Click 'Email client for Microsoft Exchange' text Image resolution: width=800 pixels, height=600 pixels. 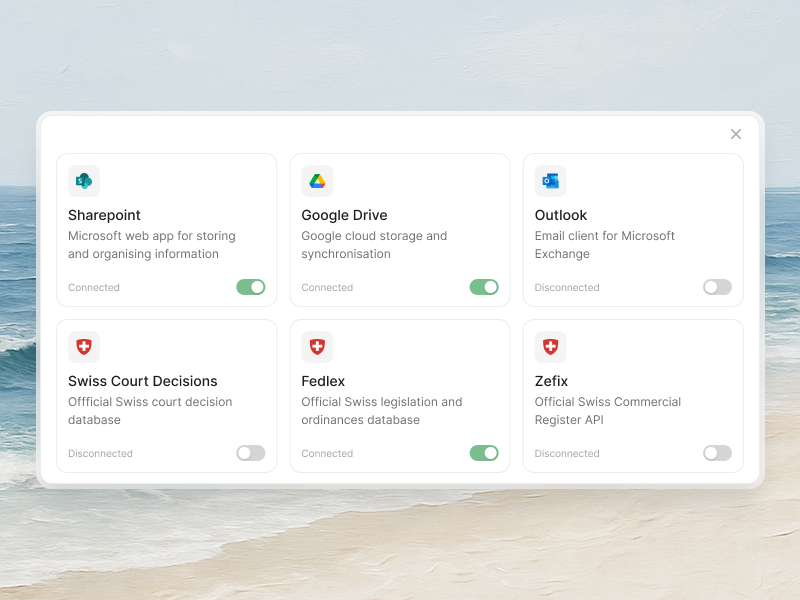(x=605, y=245)
